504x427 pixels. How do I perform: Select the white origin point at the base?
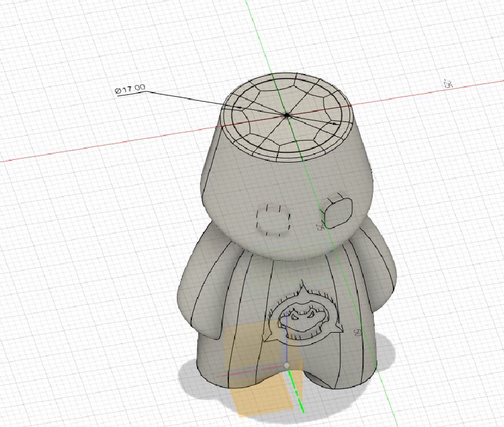(287, 365)
